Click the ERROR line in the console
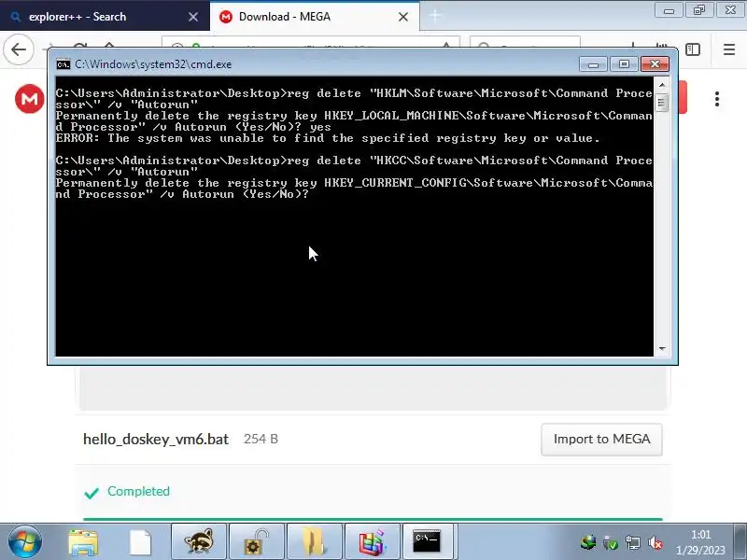Image resolution: width=747 pixels, height=560 pixels. point(328,138)
